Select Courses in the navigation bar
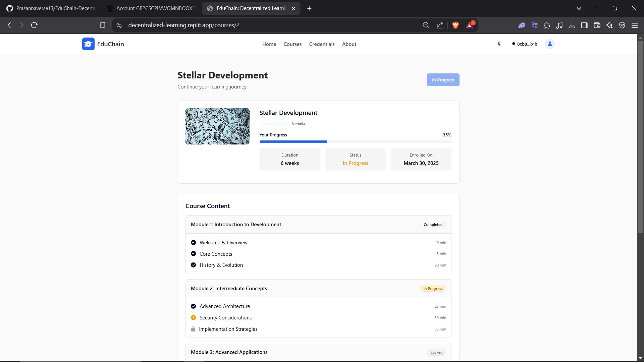The width and height of the screenshot is (644, 362). 292,44
